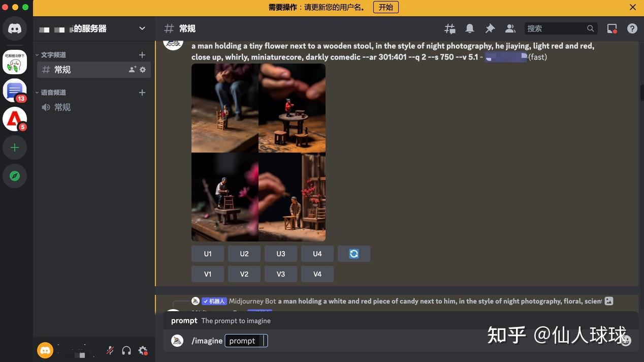This screenshot has height=362, width=644.
Task: Click the add server plus icon
Action: pyautogui.click(x=15, y=147)
